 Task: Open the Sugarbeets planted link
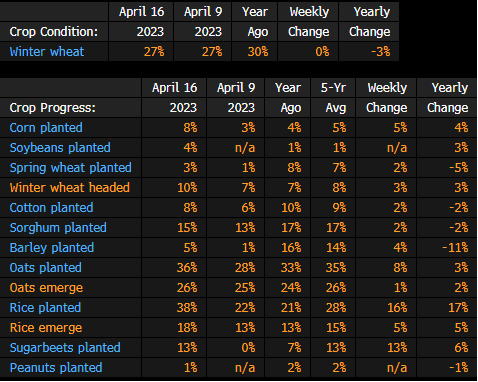pos(65,348)
